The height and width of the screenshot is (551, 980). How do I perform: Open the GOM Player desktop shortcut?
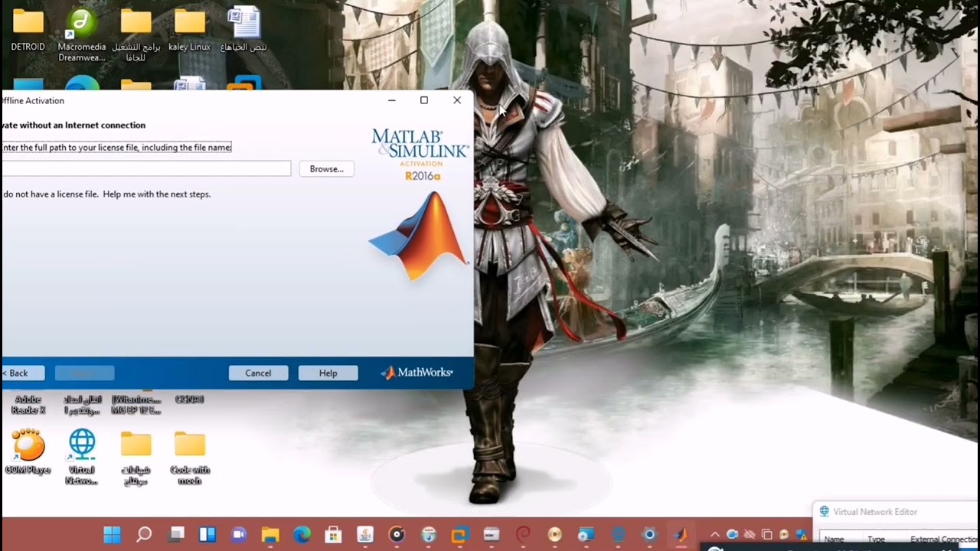coord(28,452)
